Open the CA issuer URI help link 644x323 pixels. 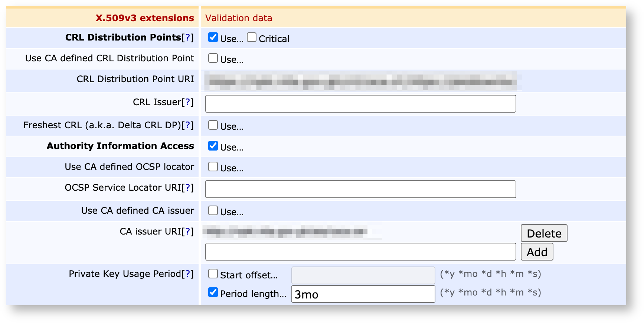tap(187, 232)
